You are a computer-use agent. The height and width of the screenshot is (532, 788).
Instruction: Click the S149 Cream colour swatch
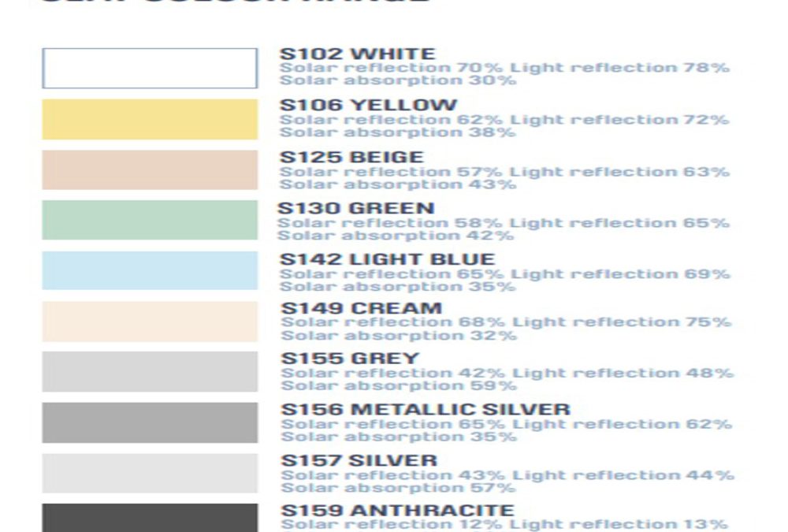(150, 321)
